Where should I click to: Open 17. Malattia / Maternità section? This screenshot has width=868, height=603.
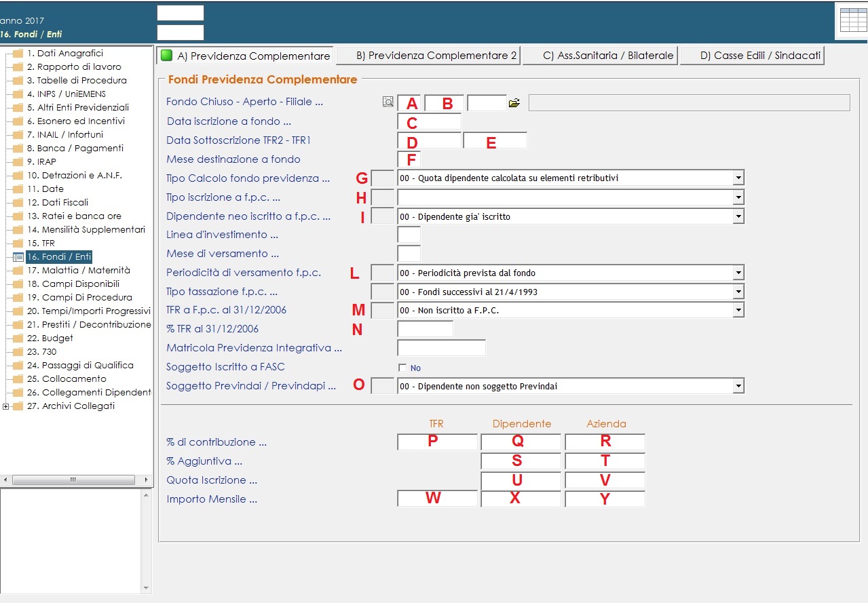coord(78,271)
